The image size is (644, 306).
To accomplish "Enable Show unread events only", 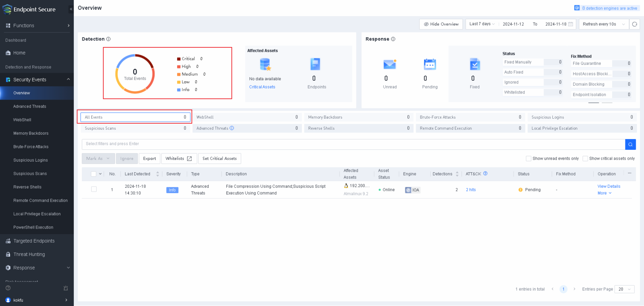I will (x=528, y=158).
